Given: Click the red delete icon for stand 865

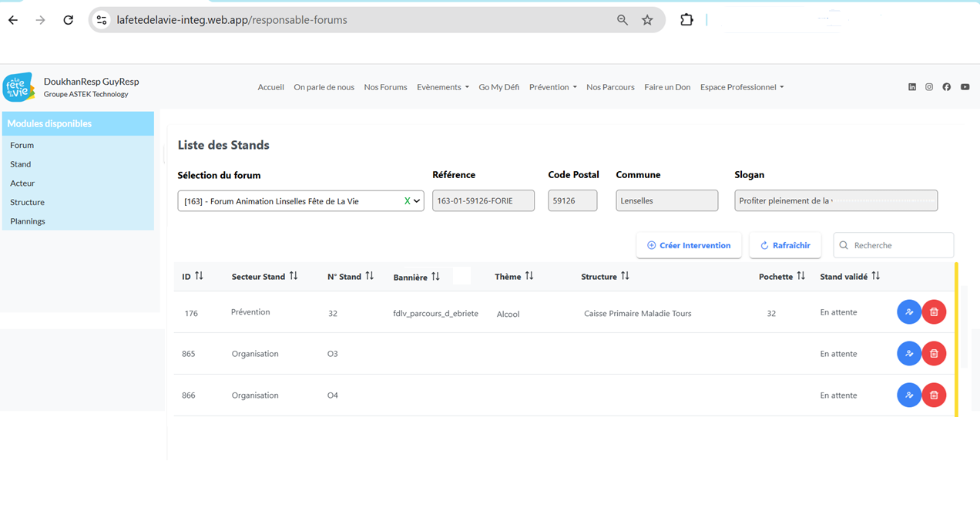Looking at the screenshot, I should [x=934, y=354].
